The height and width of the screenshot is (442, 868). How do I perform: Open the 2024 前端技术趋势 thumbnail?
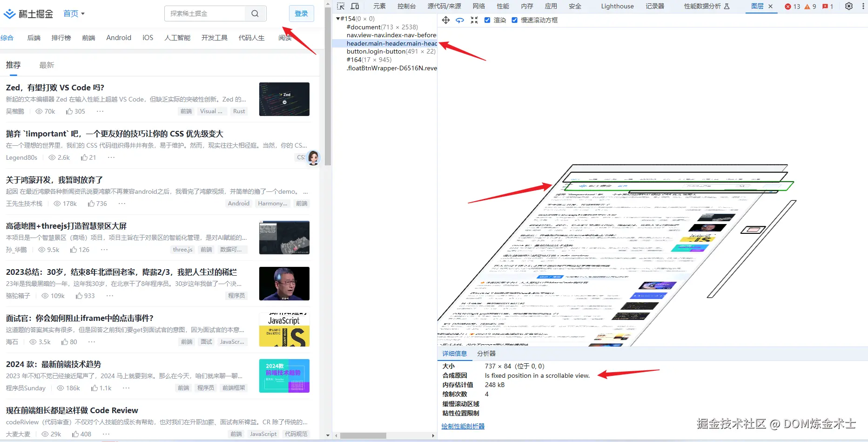tap(284, 376)
